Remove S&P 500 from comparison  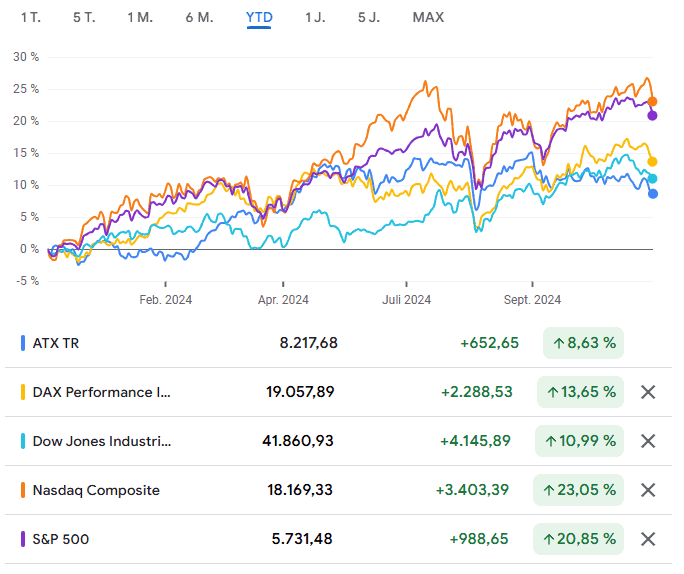[647, 539]
